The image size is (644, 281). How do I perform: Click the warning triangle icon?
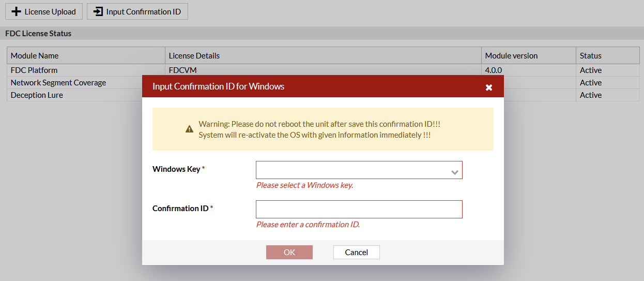pyautogui.click(x=190, y=129)
